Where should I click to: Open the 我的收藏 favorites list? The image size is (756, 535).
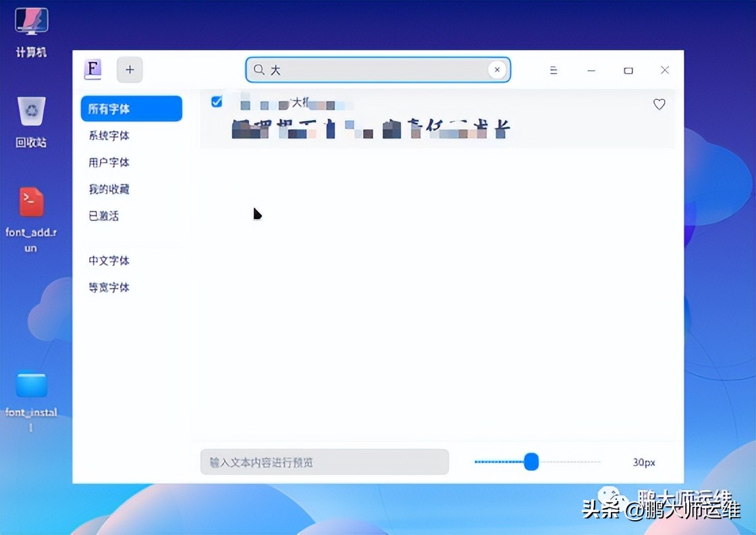point(108,189)
